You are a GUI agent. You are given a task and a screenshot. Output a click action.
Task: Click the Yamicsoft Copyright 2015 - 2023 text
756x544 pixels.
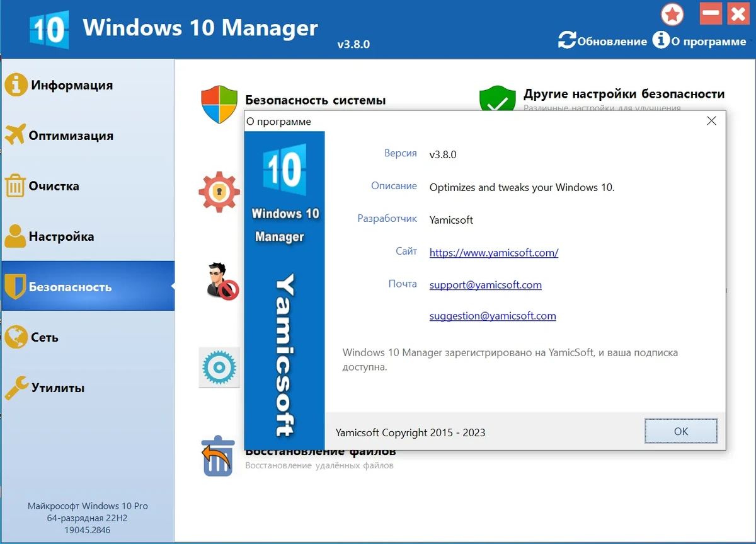click(x=411, y=432)
